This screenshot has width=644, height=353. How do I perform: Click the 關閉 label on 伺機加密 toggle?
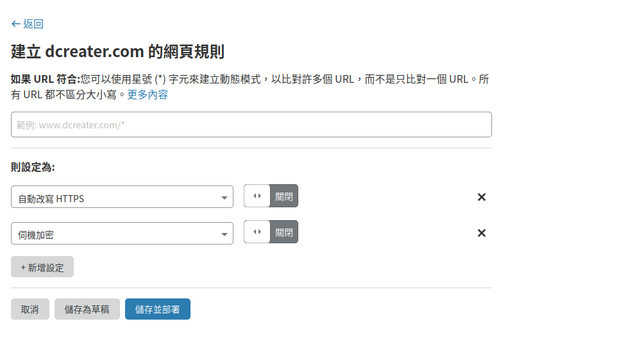[284, 232]
